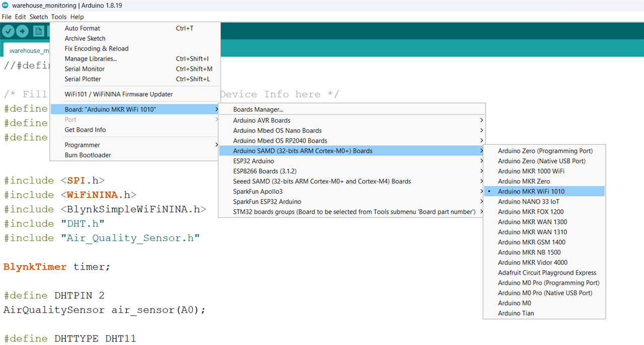Viewport: 644px width, 345px height.
Task: Select Get Board Info
Action: click(85, 130)
